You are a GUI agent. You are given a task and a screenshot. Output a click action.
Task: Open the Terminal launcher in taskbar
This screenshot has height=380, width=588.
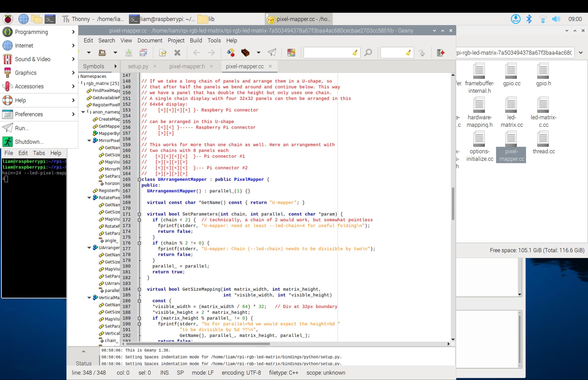[50, 19]
